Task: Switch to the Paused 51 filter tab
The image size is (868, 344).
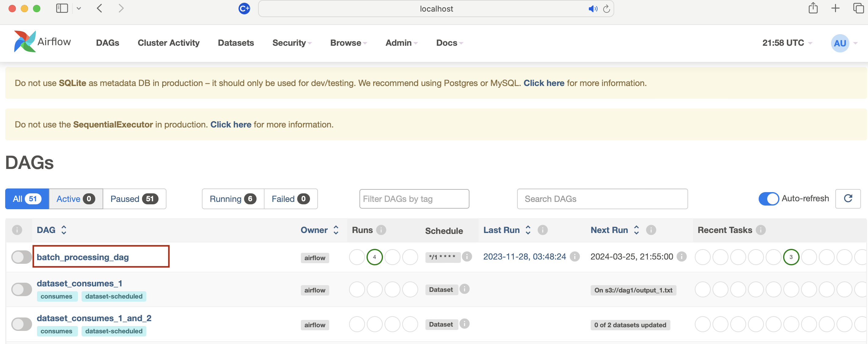Action: point(134,199)
